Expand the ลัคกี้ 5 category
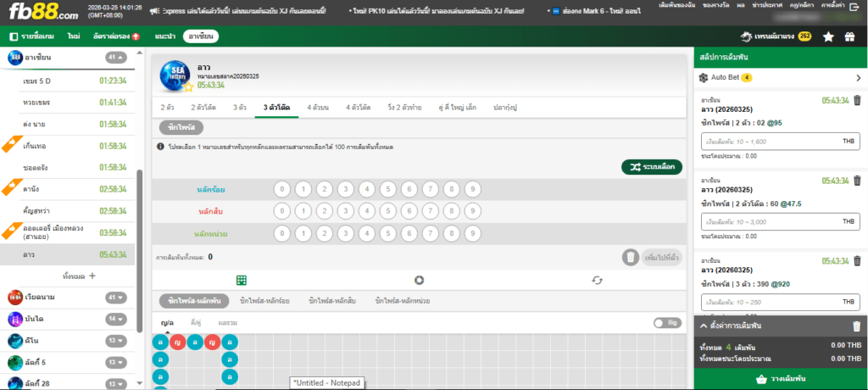Image resolution: width=868 pixels, height=390 pixels. [116, 362]
